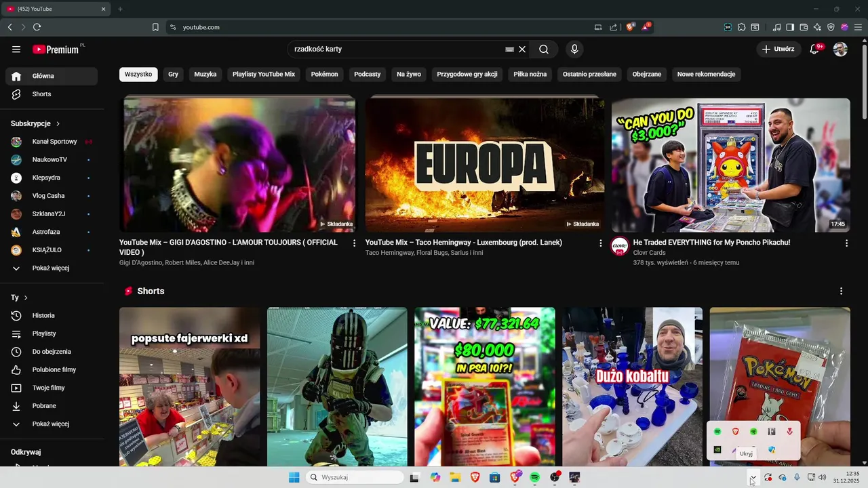
Task: Open File Explorer from the taskbar
Action: click(455, 477)
